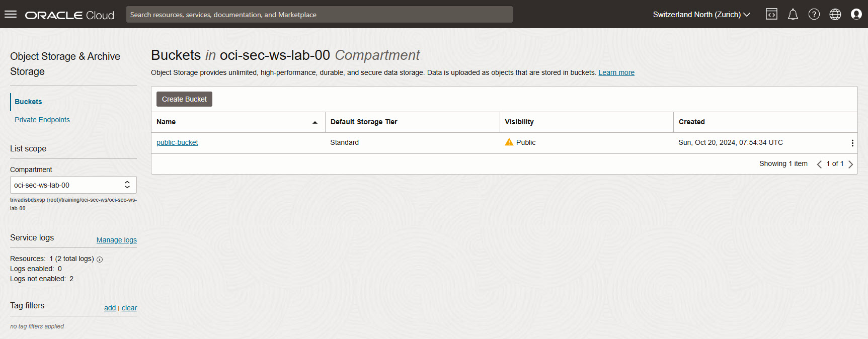Open the user profile menu

pyautogui.click(x=856, y=14)
